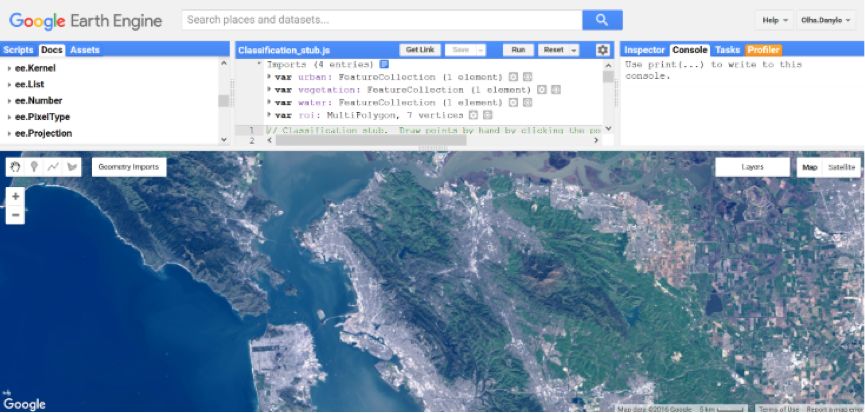Click second icon after urban import
The width and height of the screenshot is (865, 413).
tap(527, 77)
